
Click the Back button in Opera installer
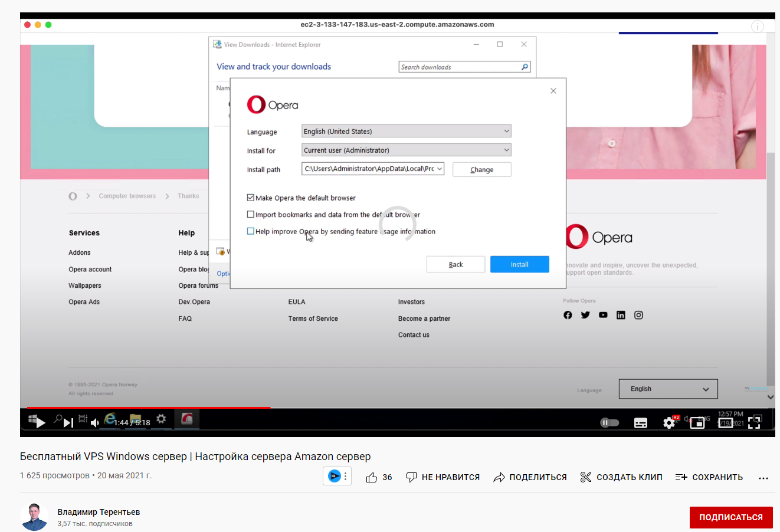[456, 264]
